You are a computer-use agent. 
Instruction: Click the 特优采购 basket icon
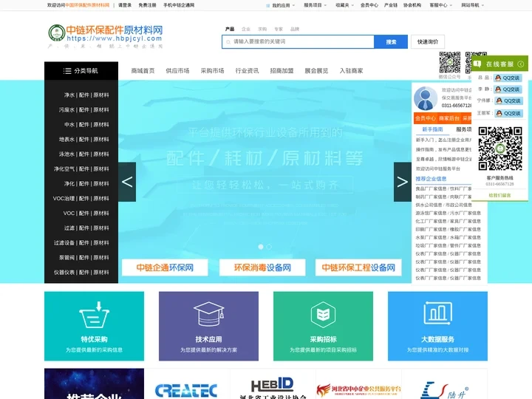[95, 315]
